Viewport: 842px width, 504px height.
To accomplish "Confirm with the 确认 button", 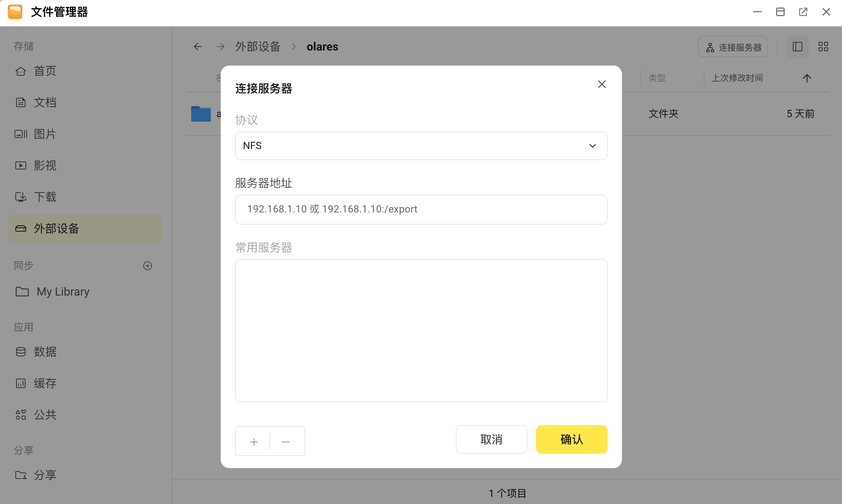I will click(x=571, y=440).
